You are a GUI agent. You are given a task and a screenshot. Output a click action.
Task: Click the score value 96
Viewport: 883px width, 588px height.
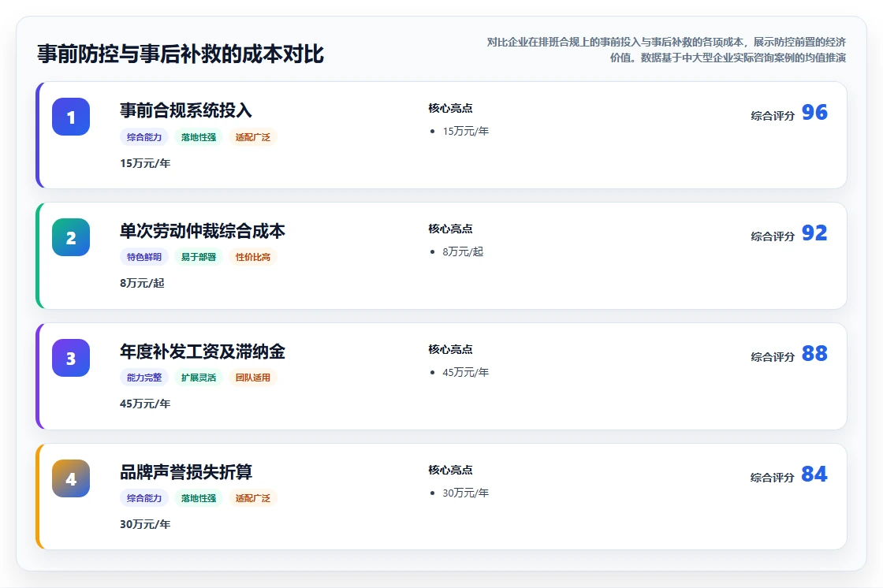coord(814,112)
